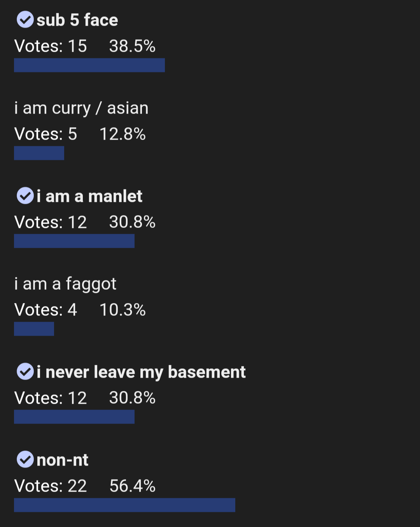Select the i am a manlet option

pyautogui.click(x=89, y=196)
